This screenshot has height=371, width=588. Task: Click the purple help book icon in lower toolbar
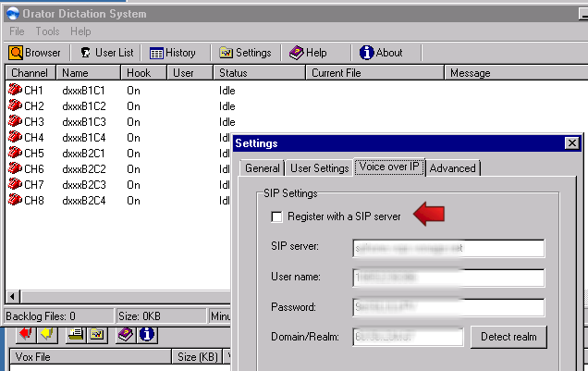[x=126, y=334]
